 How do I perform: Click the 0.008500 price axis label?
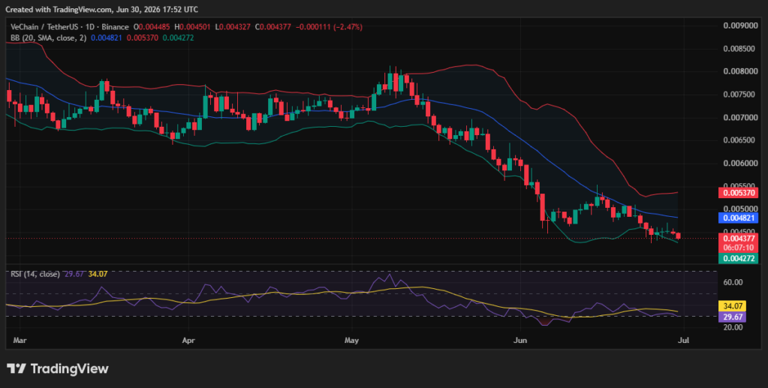740,48
